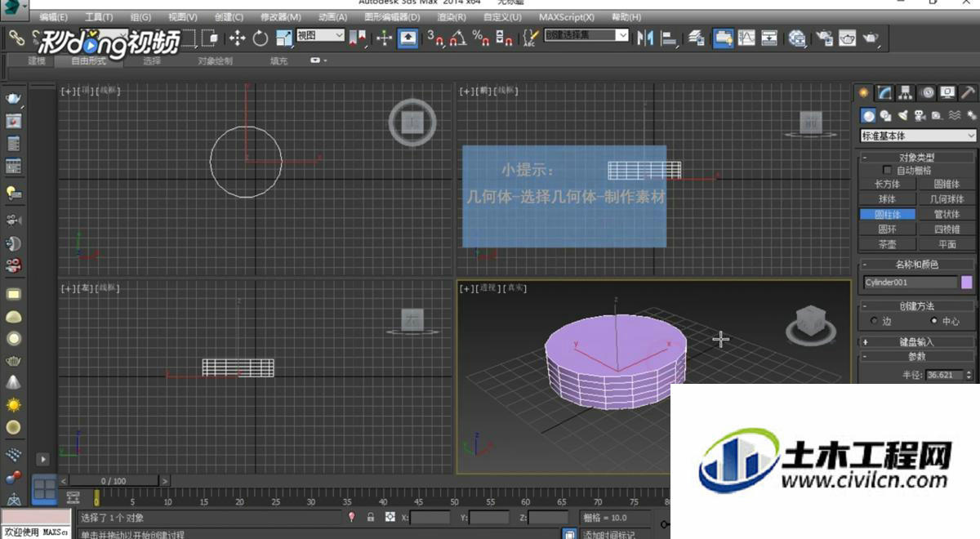Switch to the 对象绘制 ribbon tab
980x539 pixels.
215,61
